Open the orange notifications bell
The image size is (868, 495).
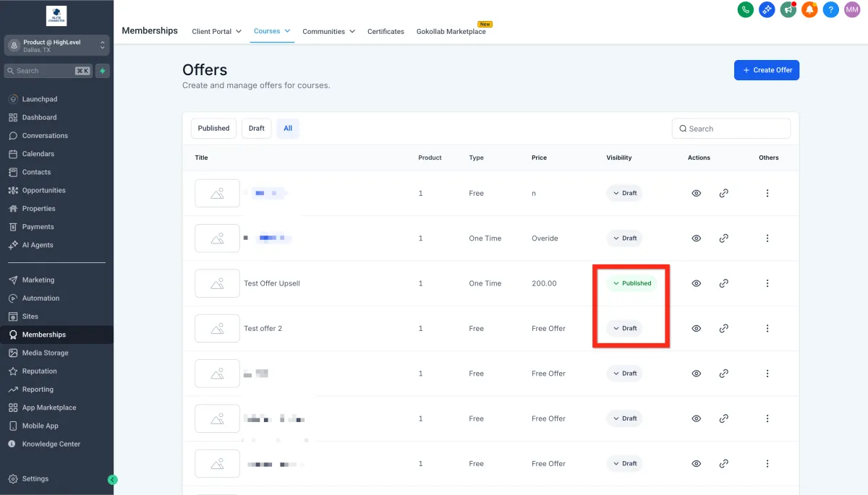(x=809, y=9)
